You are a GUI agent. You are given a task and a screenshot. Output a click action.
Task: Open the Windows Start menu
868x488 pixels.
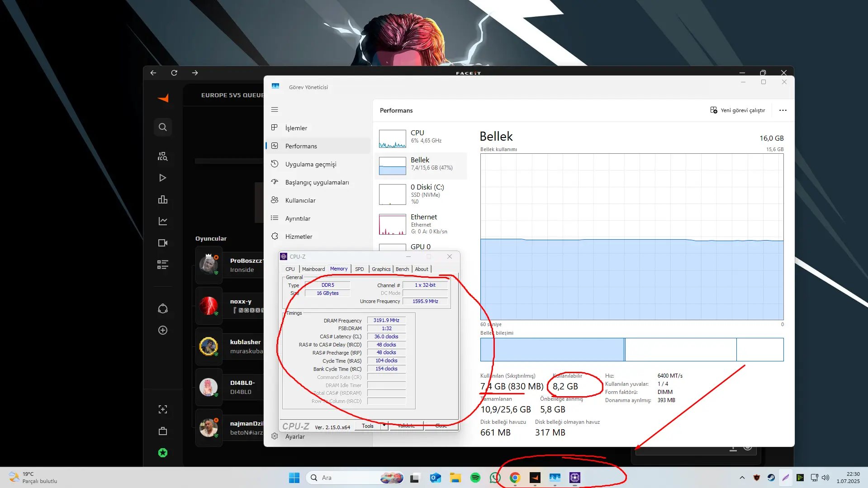pyautogui.click(x=294, y=478)
